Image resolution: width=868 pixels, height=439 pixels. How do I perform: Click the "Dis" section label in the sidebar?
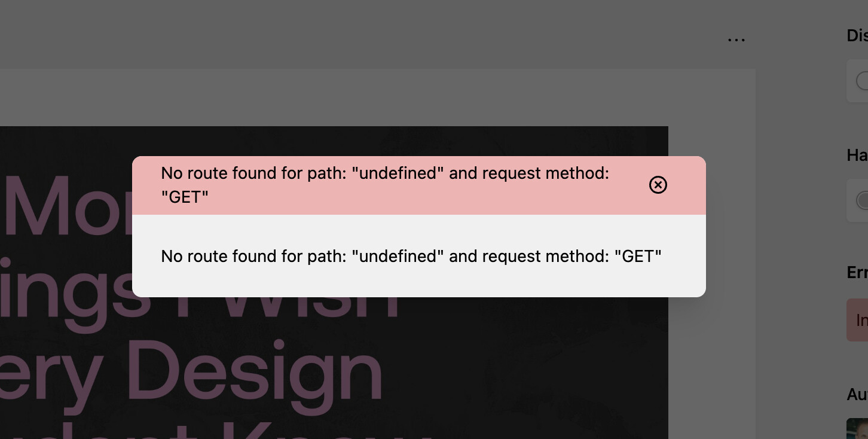point(857,36)
